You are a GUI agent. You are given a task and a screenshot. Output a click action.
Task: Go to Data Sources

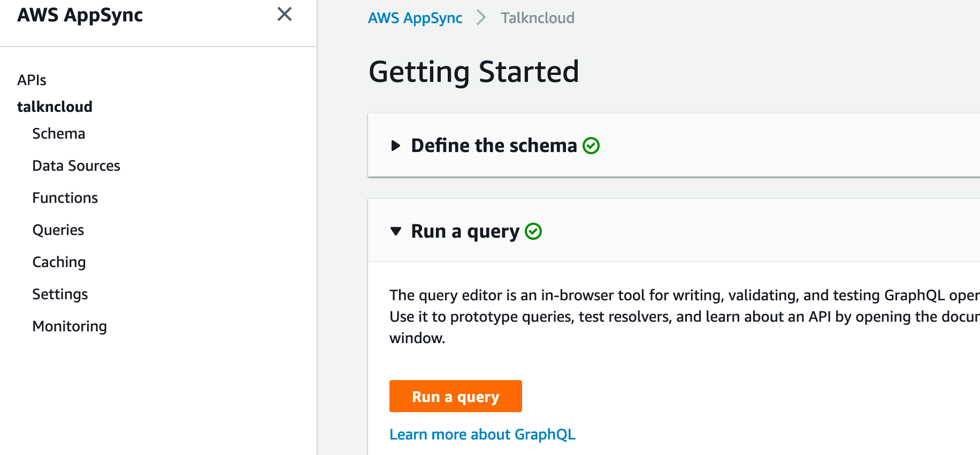point(76,166)
